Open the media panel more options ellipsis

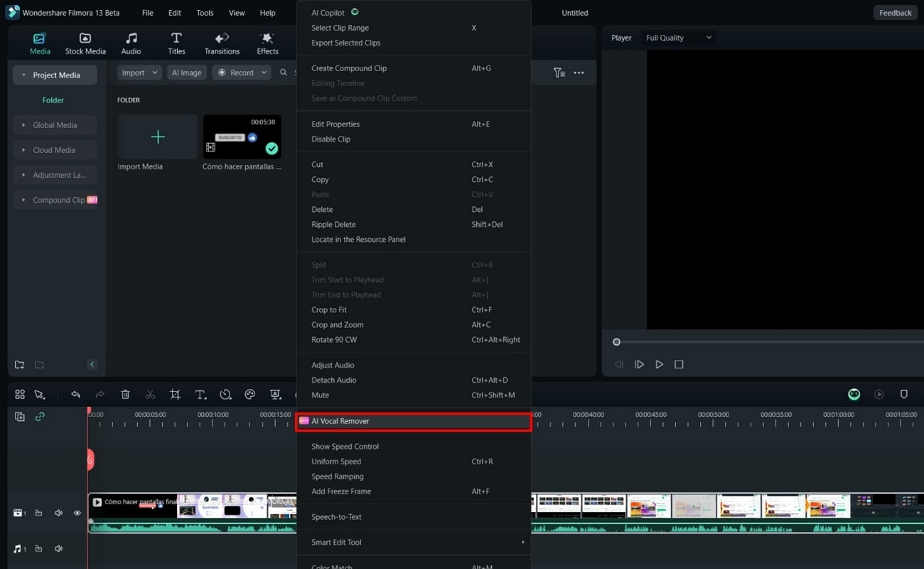579,73
